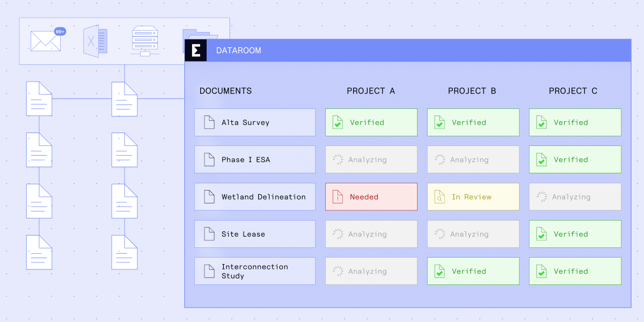
Task: Click the yellow In Review status cell
Action: click(473, 197)
